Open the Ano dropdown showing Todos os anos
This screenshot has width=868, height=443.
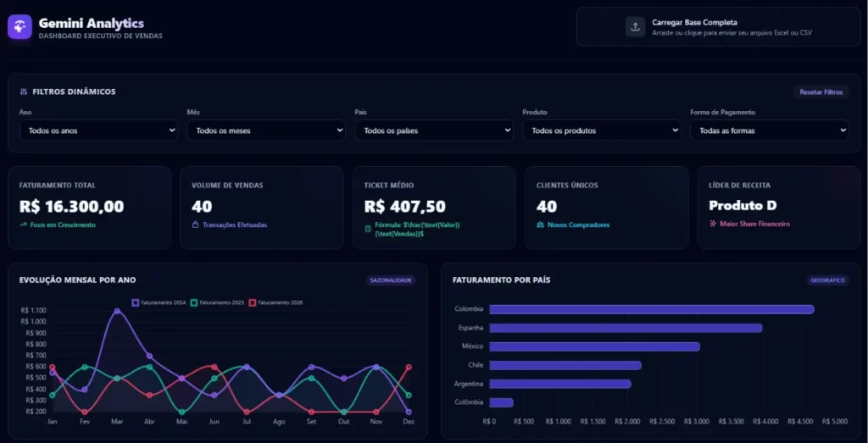point(98,131)
